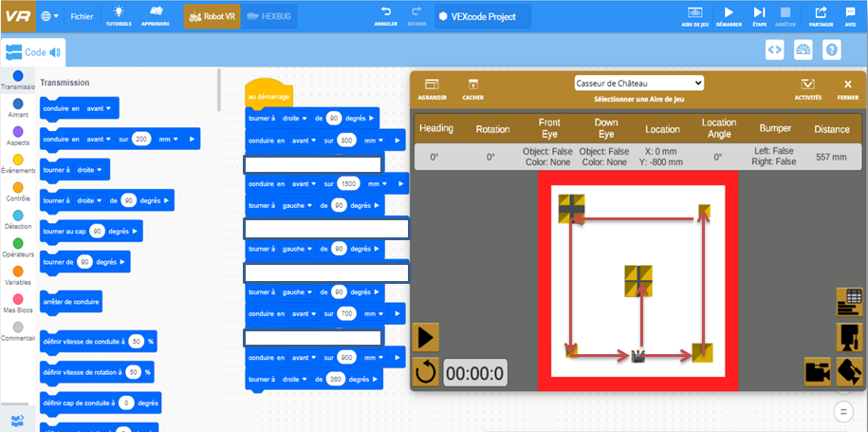
Task: Click the play arrow on tourner de 90 degrés block
Action: pos(121,261)
